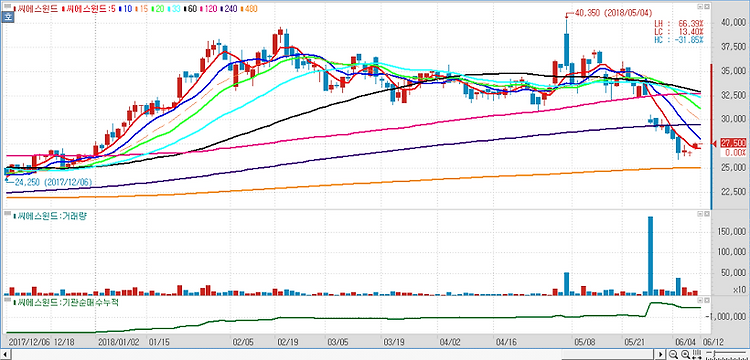The image size is (750, 360).
Task: Select the 씨에스윈드 price series legend label
Action: coord(36,9)
